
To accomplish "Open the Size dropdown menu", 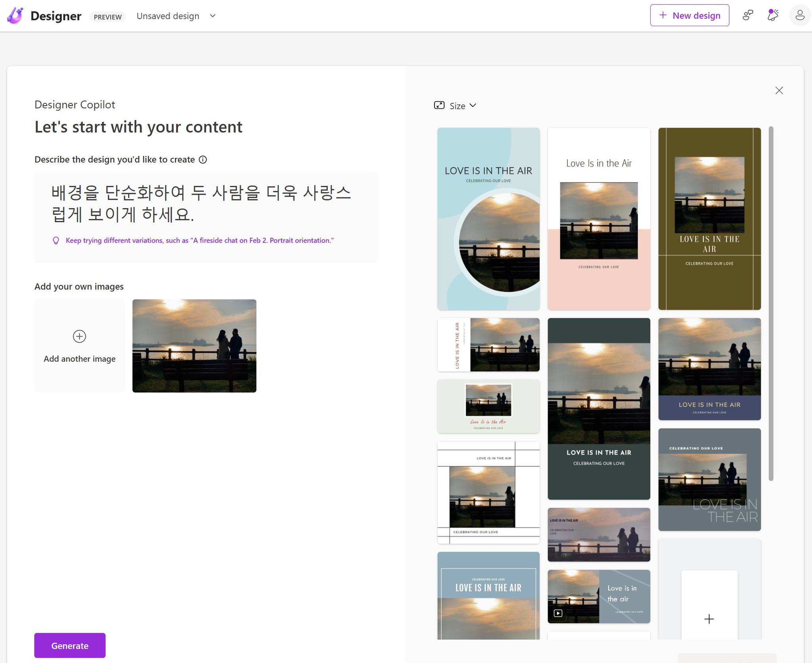I will [x=462, y=106].
